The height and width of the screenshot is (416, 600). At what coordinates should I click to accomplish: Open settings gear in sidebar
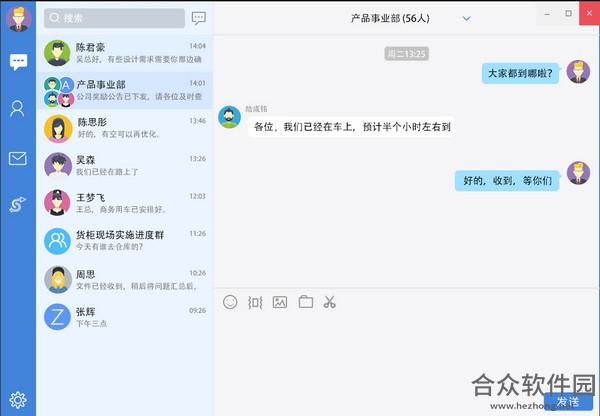pyautogui.click(x=18, y=400)
